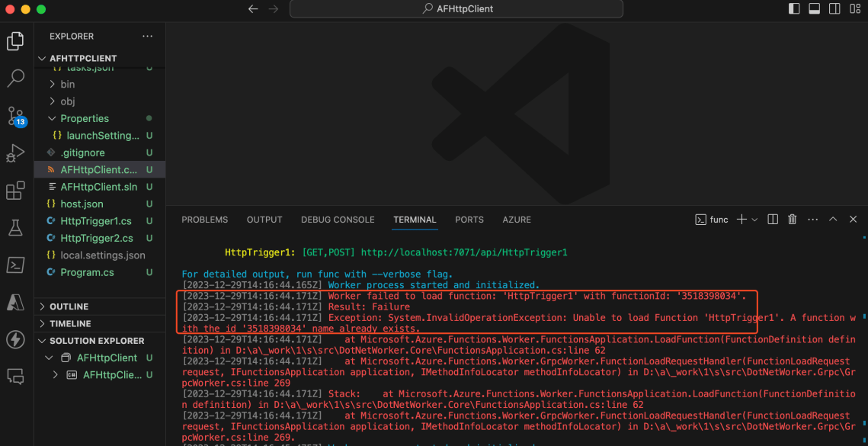
Task: Create a new terminal with plus icon
Action: tap(741, 220)
